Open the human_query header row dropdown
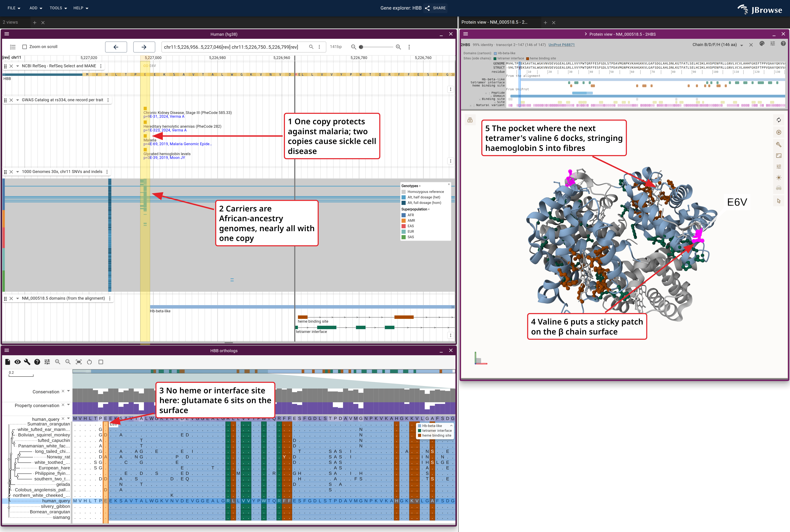This screenshot has width=790, height=532. pos(69,418)
